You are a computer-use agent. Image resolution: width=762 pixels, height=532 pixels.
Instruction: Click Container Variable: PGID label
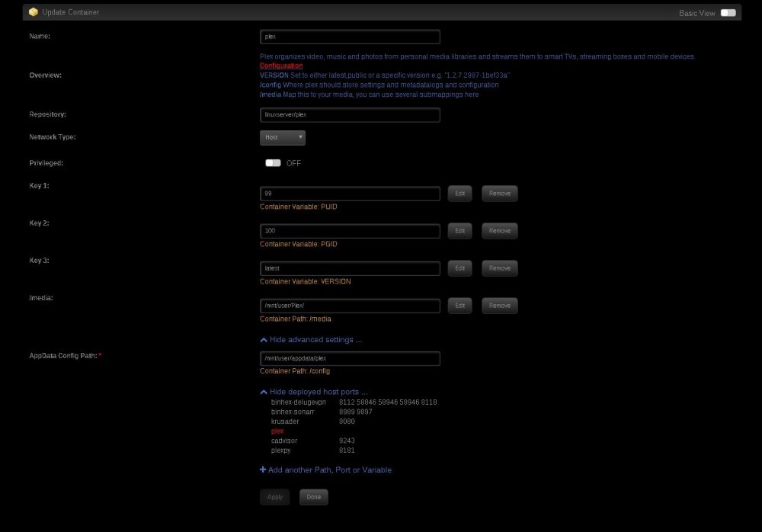point(299,244)
